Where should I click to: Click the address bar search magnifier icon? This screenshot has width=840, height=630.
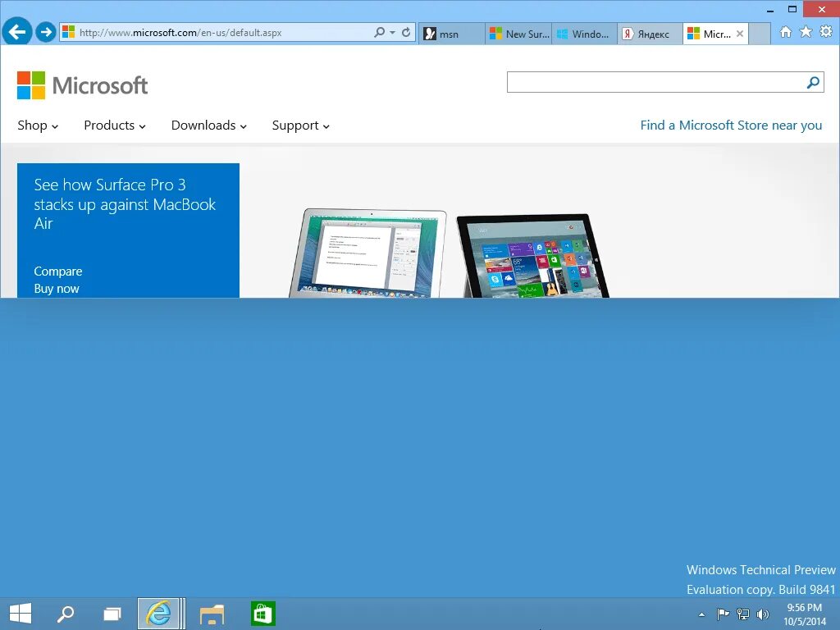[x=379, y=33]
